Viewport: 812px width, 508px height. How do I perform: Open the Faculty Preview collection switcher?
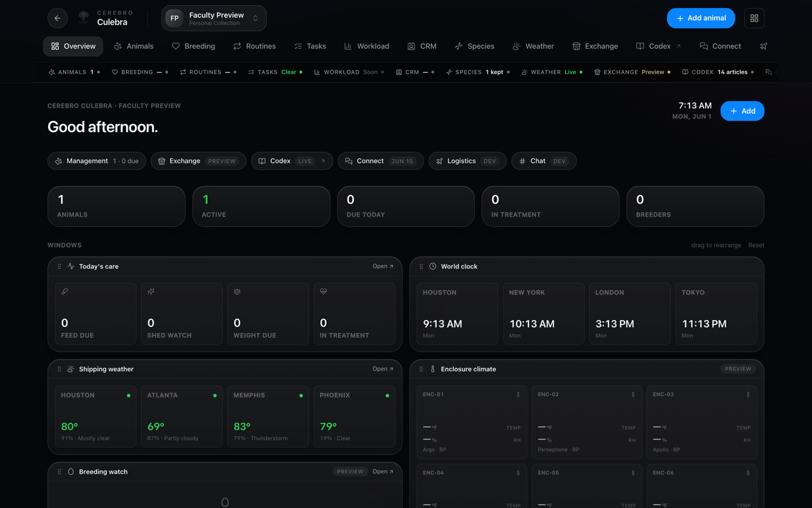pyautogui.click(x=214, y=18)
